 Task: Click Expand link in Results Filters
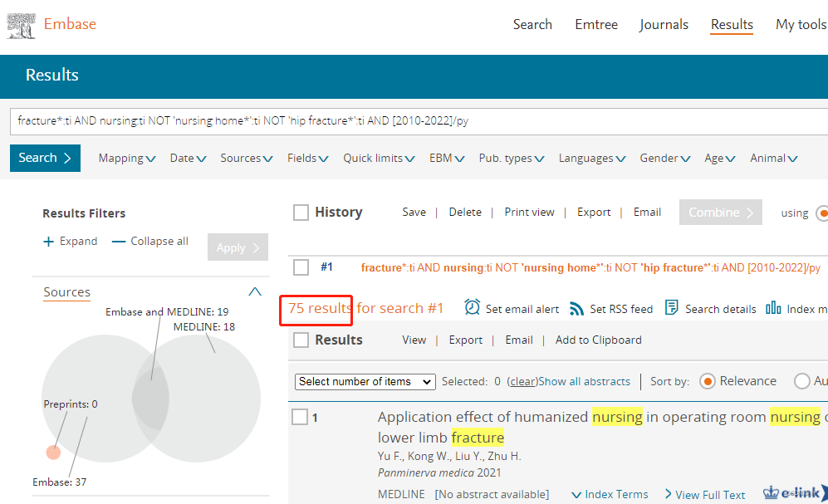point(78,241)
